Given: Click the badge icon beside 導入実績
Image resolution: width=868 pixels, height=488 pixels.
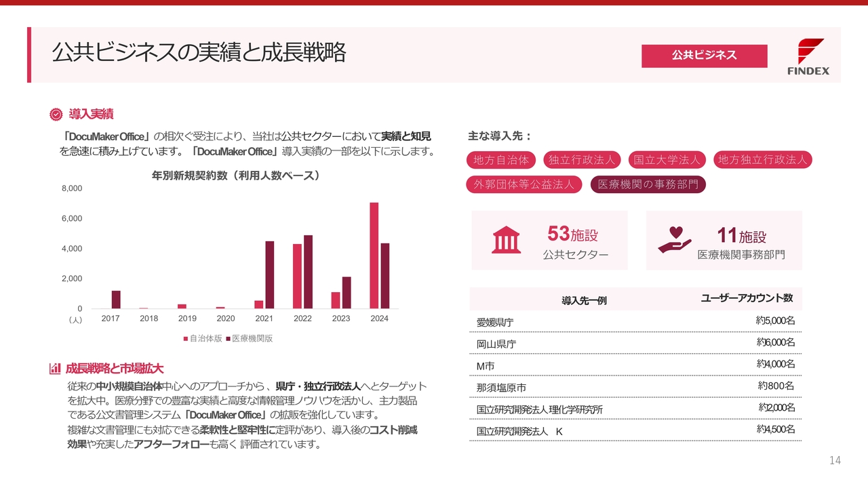Looking at the screenshot, I should [56, 115].
